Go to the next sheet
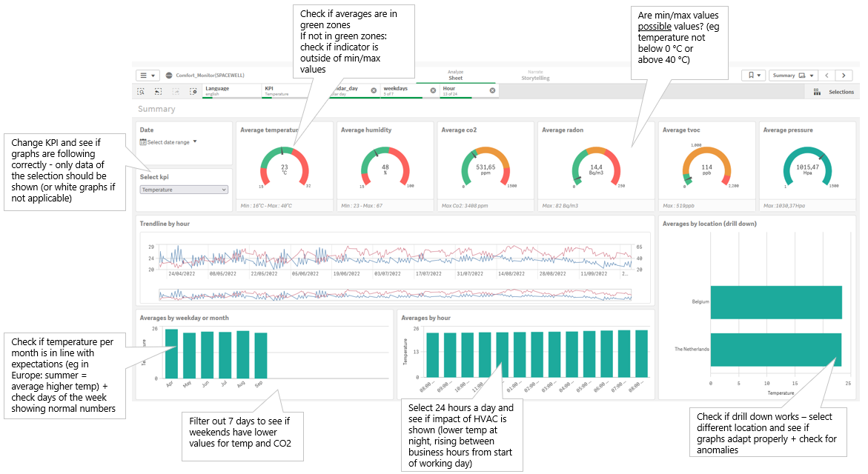Screen dimensions: 868x474 [844, 76]
